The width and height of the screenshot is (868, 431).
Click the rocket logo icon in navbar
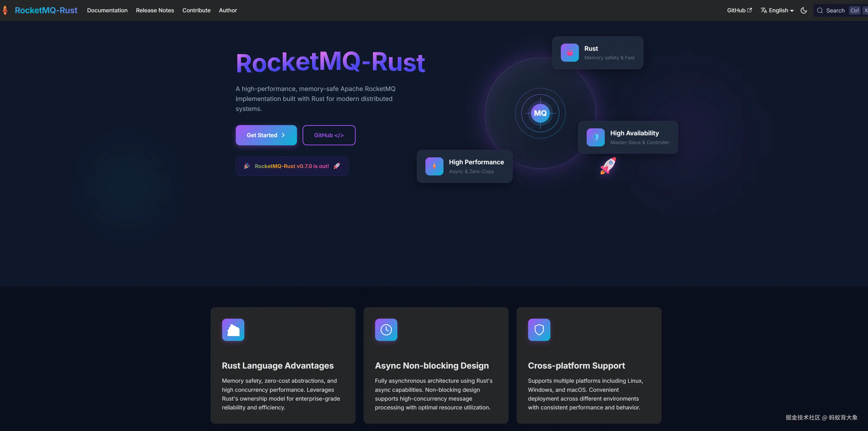[x=5, y=10]
